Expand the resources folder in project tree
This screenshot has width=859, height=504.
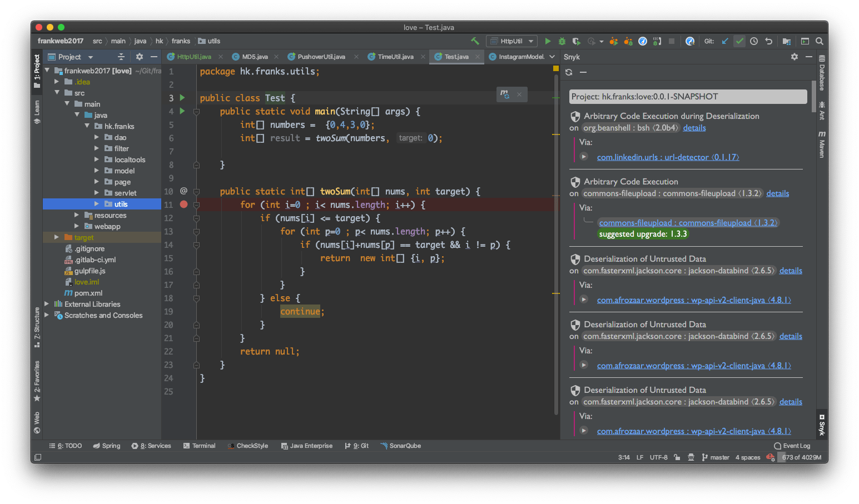pos(77,215)
